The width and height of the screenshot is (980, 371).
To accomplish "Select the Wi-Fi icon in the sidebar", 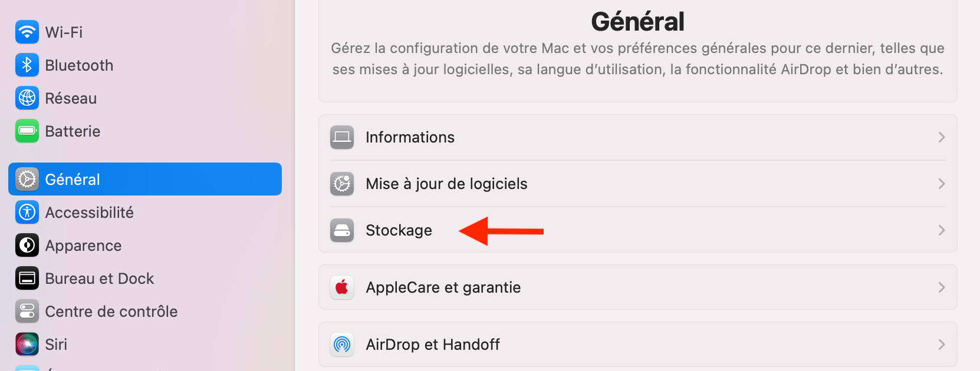I will click(x=27, y=32).
